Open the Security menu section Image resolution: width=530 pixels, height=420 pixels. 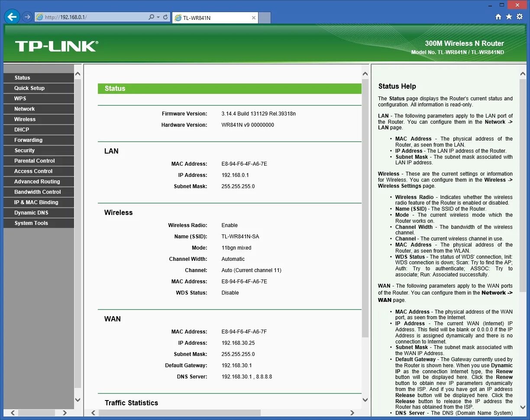click(x=39, y=151)
